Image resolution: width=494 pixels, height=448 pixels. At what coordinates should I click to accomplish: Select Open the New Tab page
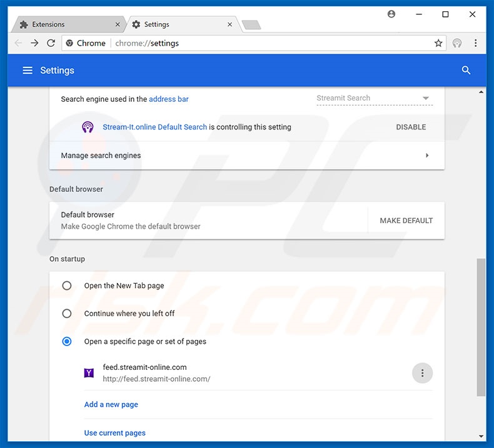67,286
